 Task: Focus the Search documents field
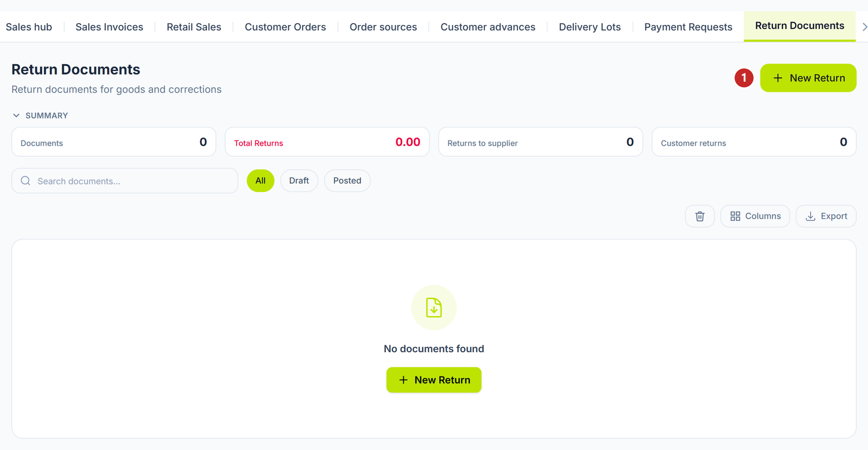coord(124,181)
